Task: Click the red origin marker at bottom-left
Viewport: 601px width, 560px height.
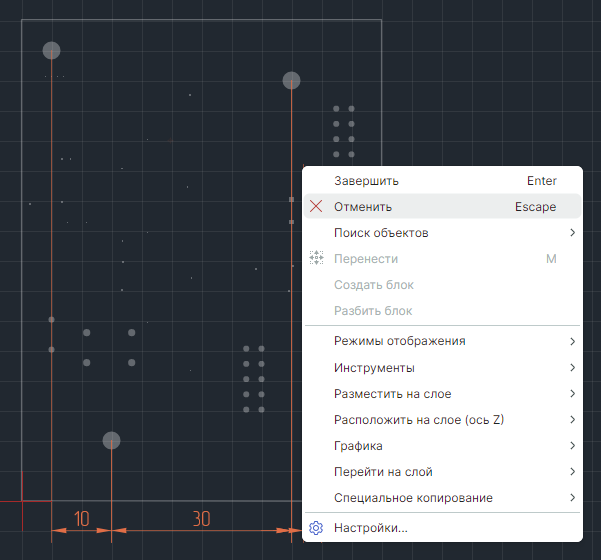Action: coord(22,498)
